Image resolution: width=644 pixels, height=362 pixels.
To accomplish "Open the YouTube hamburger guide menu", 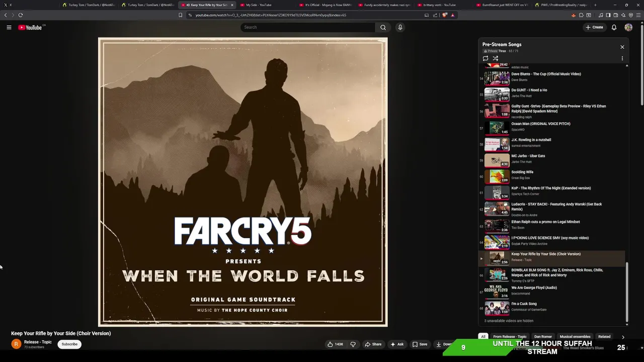I will (x=9, y=28).
